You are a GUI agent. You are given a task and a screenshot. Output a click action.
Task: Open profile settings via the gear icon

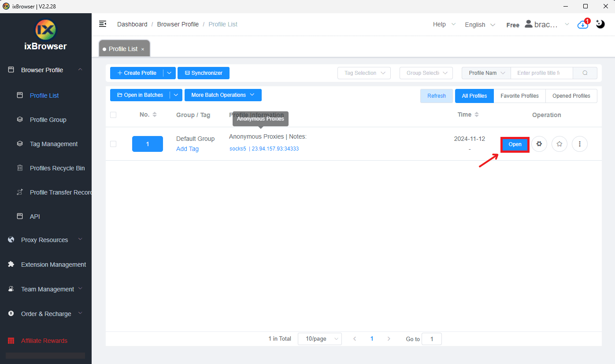539,144
